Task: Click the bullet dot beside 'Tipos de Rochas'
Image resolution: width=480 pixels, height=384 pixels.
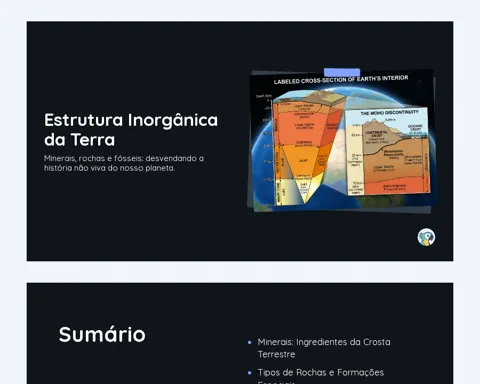Action: 250,373
